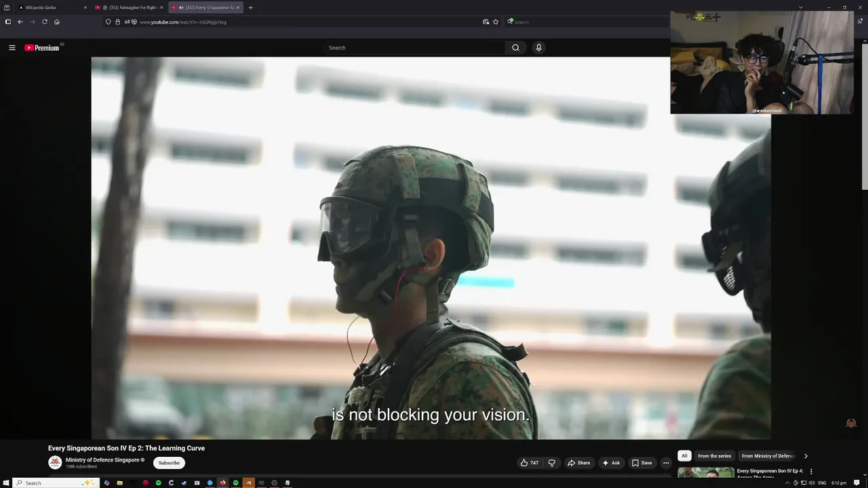Click picture-in-picture icon in address bar
This screenshot has width=868, height=488.
pyautogui.click(x=486, y=22)
